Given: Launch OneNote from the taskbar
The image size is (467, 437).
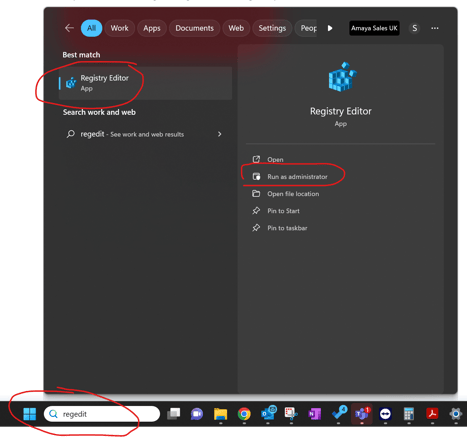Looking at the screenshot, I should tap(314, 414).
